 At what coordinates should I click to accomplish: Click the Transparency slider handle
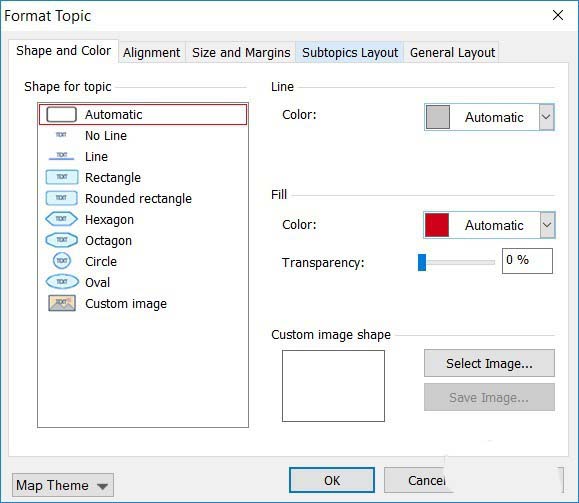pyautogui.click(x=422, y=262)
